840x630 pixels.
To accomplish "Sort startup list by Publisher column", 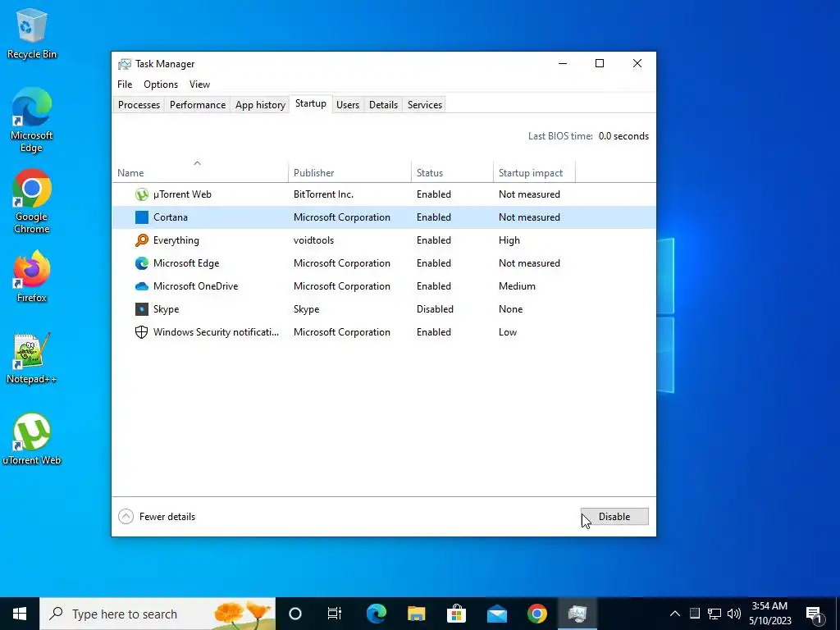I will 349,173.
